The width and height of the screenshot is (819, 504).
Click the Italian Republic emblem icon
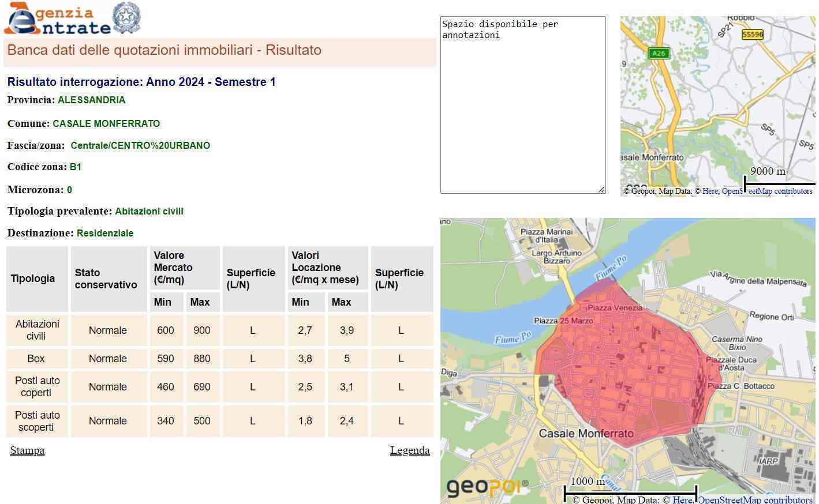[x=125, y=18]
